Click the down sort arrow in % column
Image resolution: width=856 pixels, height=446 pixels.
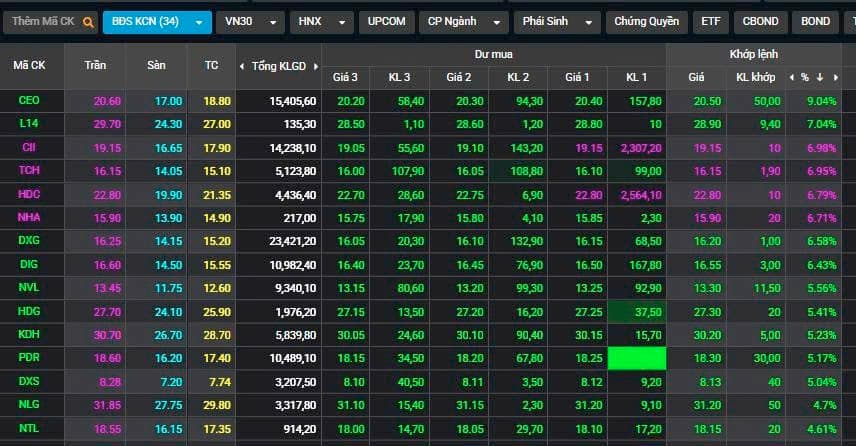click(820, 77)
